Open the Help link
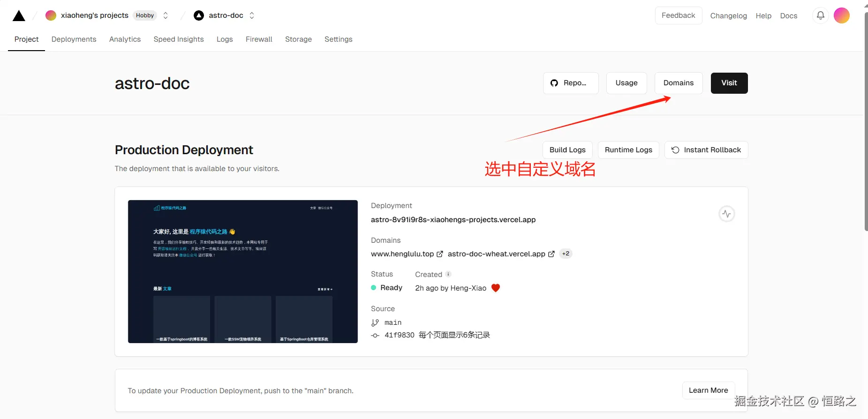Image resolution: width=868 pixels, height=419 pixels. 763,16
